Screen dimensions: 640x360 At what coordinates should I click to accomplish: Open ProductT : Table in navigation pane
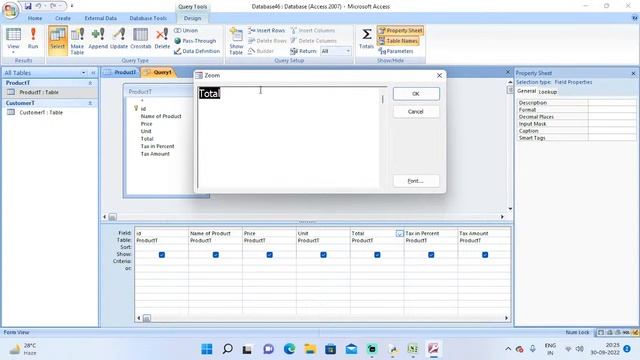(39, 92)
